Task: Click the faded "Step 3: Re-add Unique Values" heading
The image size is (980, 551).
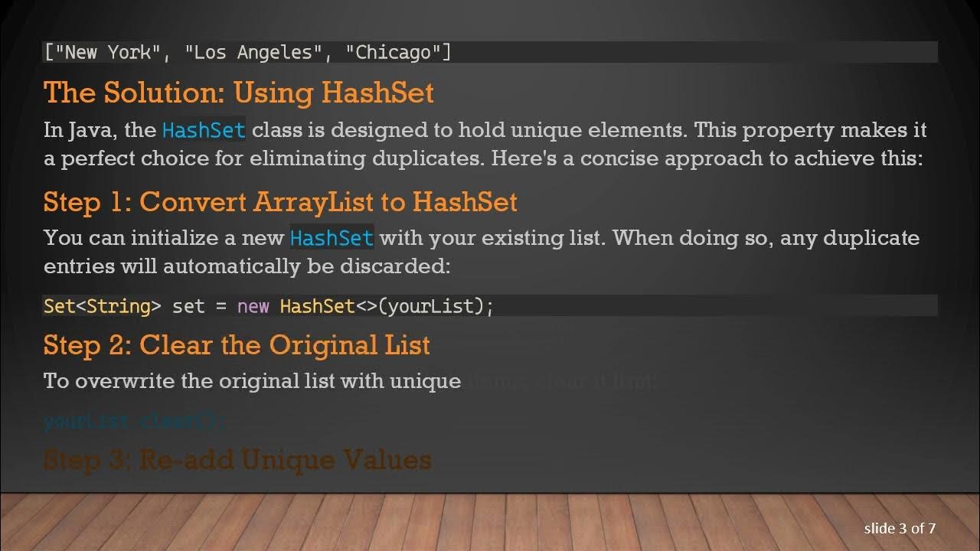Action: [x=237, y=460]
